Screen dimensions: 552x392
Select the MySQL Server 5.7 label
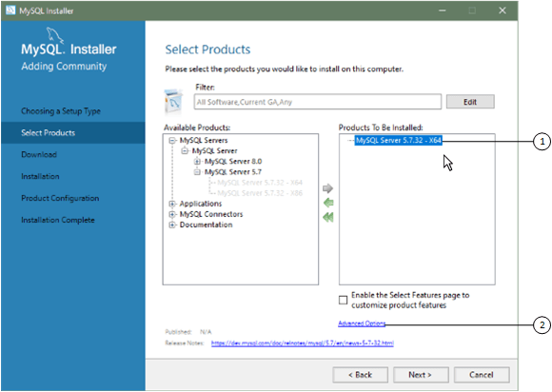[233, 172]
